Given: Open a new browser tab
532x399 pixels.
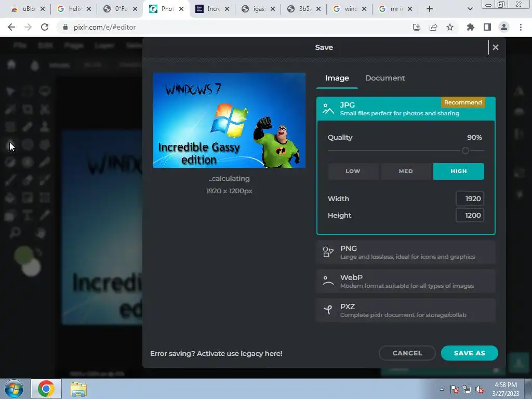Looking at the screenshot, I should tap(430, 9).
